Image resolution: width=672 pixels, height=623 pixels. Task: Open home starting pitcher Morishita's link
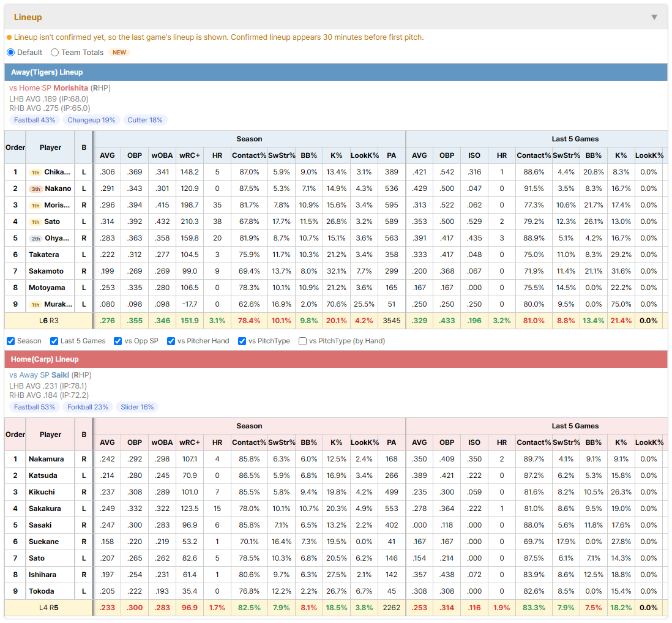(x=71, y=88)
